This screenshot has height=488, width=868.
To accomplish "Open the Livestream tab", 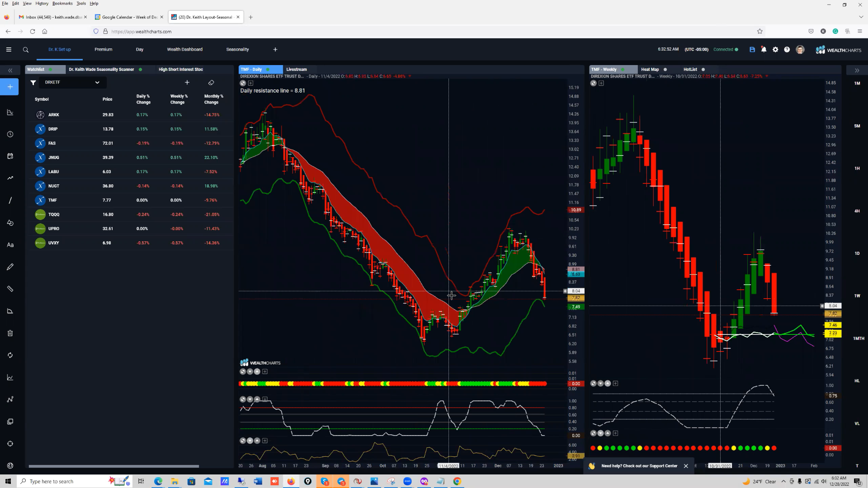I will 297,70.
